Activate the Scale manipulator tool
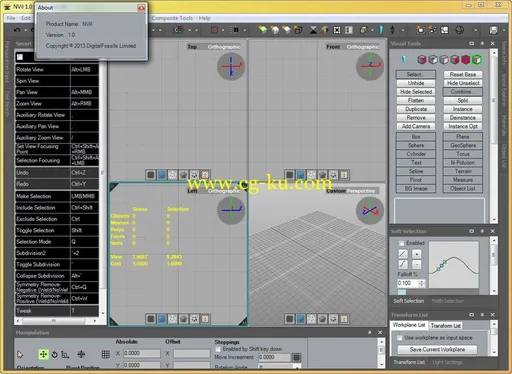 point(65,355)
